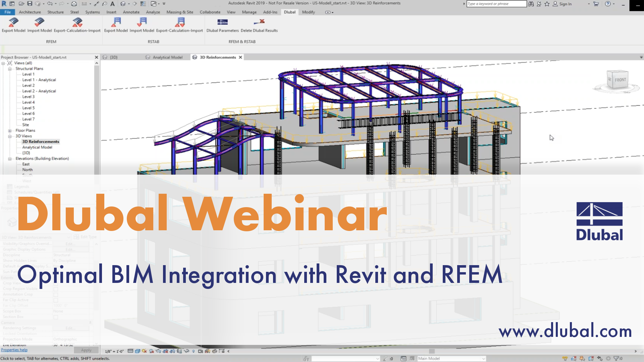This screenshot has width=644, height=362.
Task: Select Level 1 - Analytical in Project Browser
Action: (x=39, y=80)
